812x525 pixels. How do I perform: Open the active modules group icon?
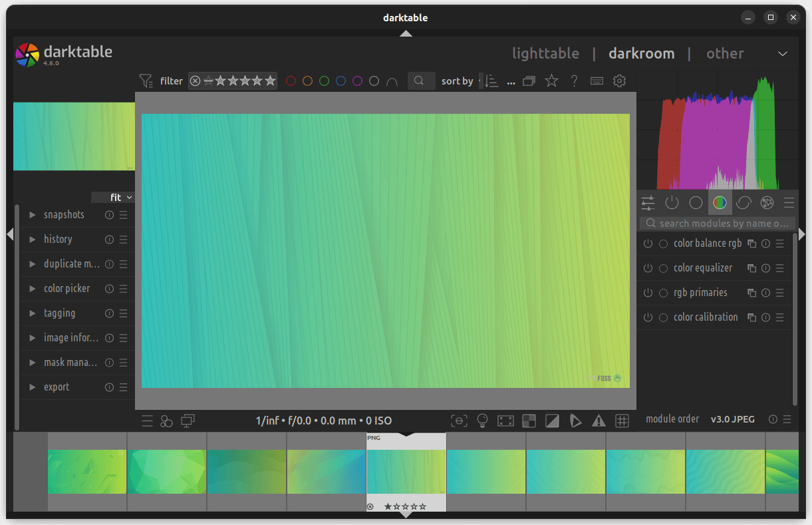672,203
